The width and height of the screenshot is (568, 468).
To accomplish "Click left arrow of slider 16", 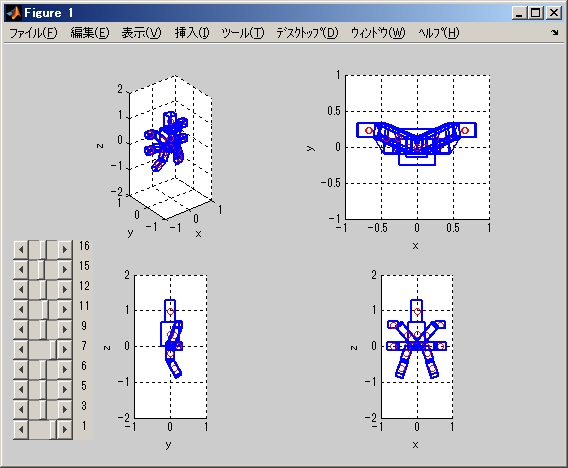I will point(21,249).
